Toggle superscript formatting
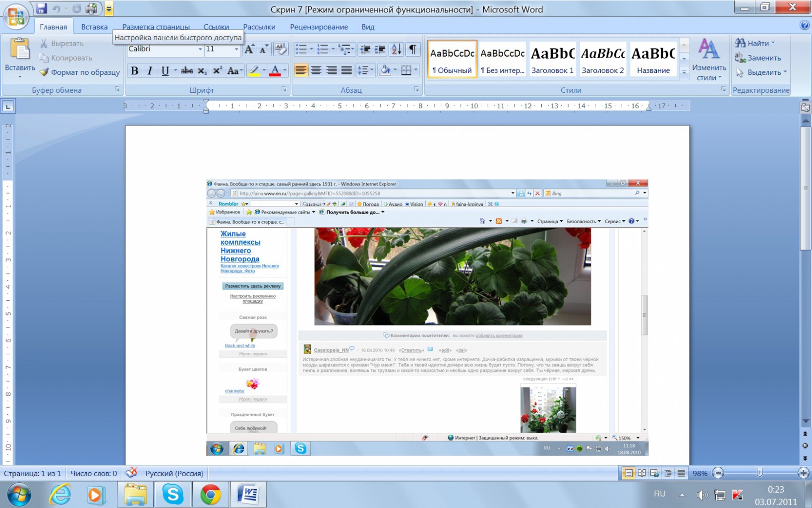Image resolution: width=812 pixels, height=508 pixels. pyautogui.click(x=217, y=71)
